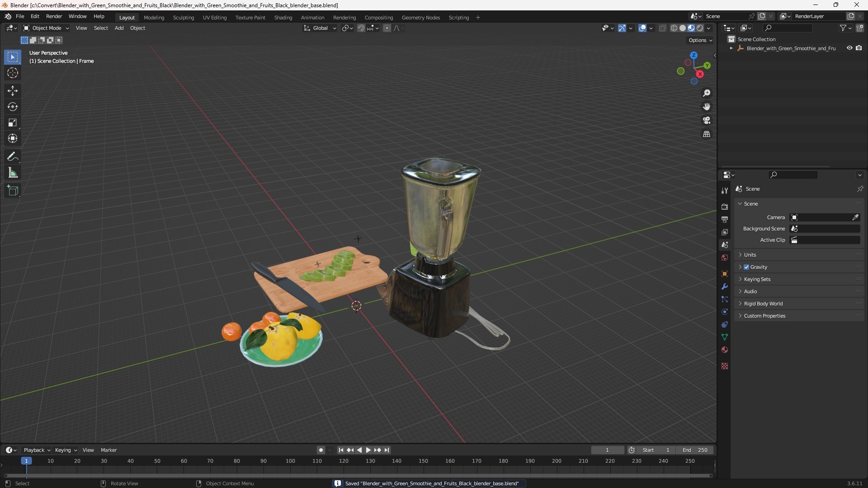Activate the Scale tool
This screenshot has height=488, width=868.
pos(13,122)
